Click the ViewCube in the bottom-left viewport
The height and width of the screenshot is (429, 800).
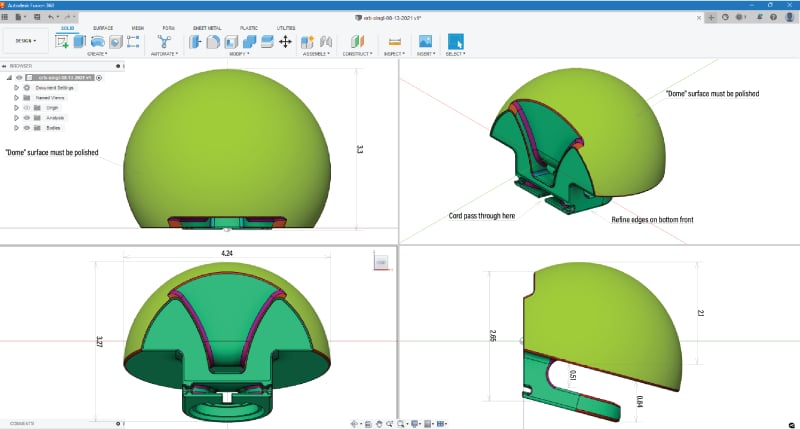click(x=381, y=262)
